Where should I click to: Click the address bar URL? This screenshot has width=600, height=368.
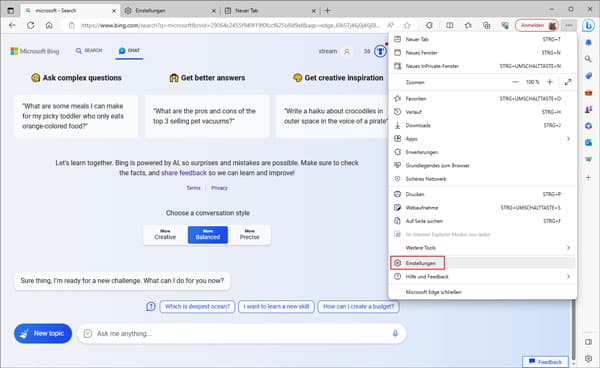(230, 25)
